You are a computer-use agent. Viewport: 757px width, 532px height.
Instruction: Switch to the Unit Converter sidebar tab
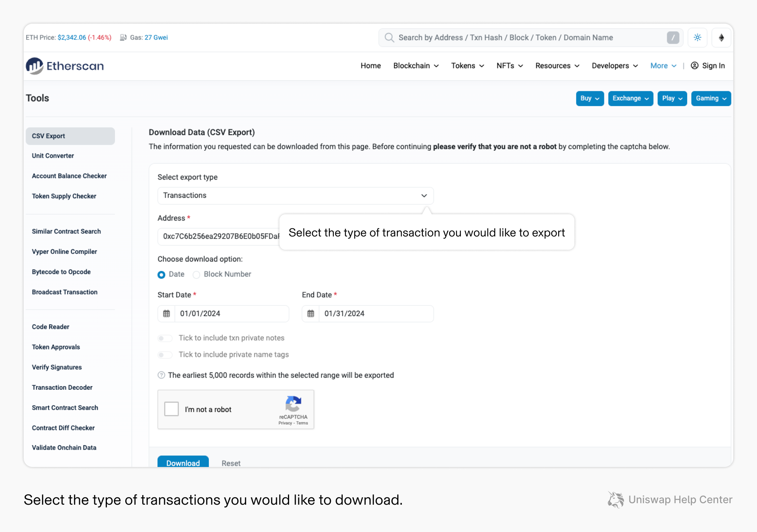(x=52, y=156)
